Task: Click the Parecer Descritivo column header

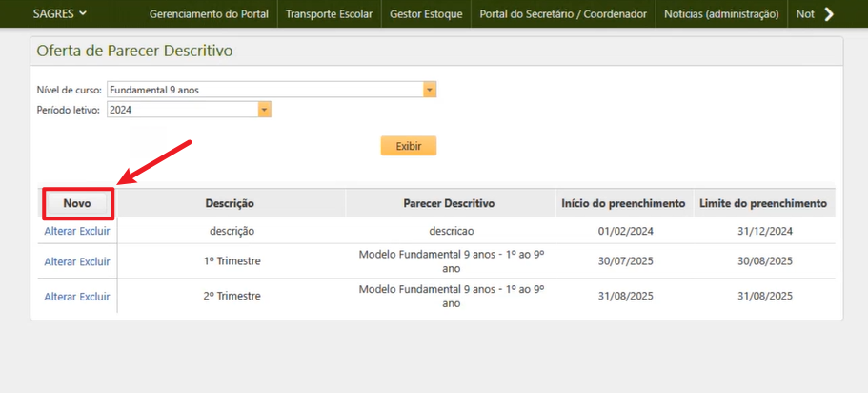Action: (449, 203)
